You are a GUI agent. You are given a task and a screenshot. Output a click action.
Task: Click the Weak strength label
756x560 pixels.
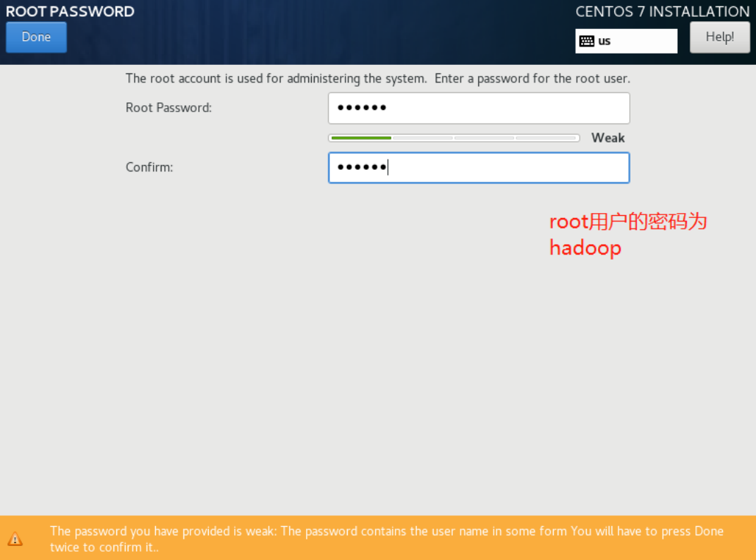point(607,138)
